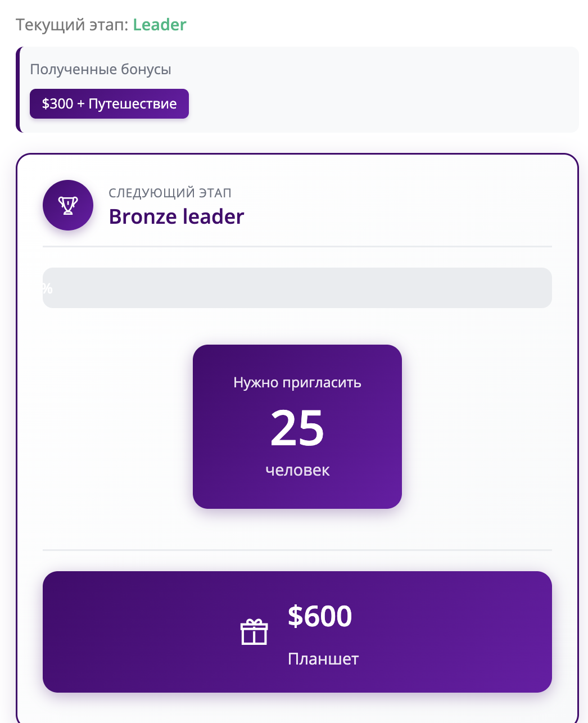The height and width of the screenshot is (723, 588).
Task: Click the empty progress bar
Action: (x=297, y=288)
